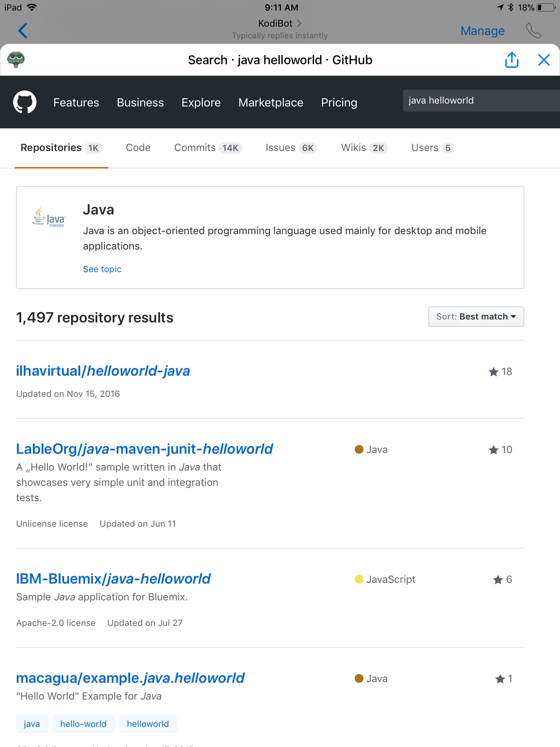Screen dimensions: 560x747
Task: Switch to the Issues tab
Action: pos(292,148)
